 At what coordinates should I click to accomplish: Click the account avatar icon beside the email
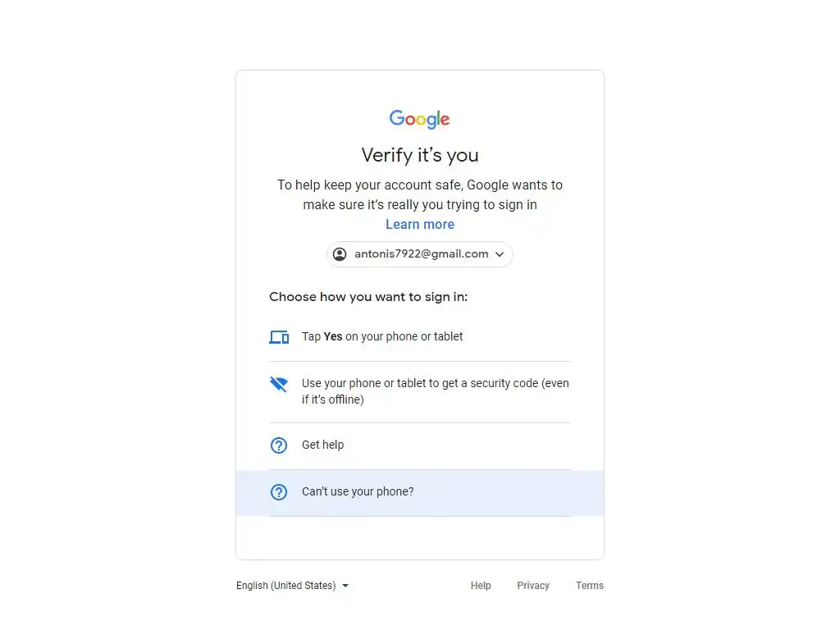(x=340, y=254)
